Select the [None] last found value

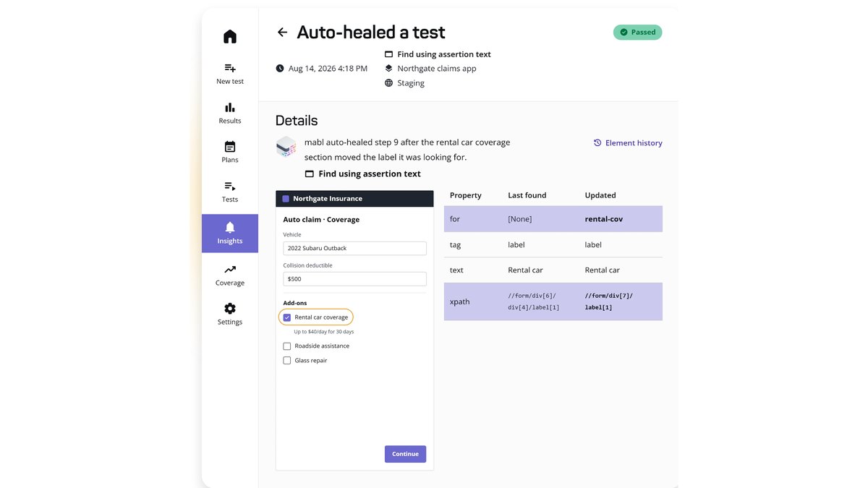521,219
